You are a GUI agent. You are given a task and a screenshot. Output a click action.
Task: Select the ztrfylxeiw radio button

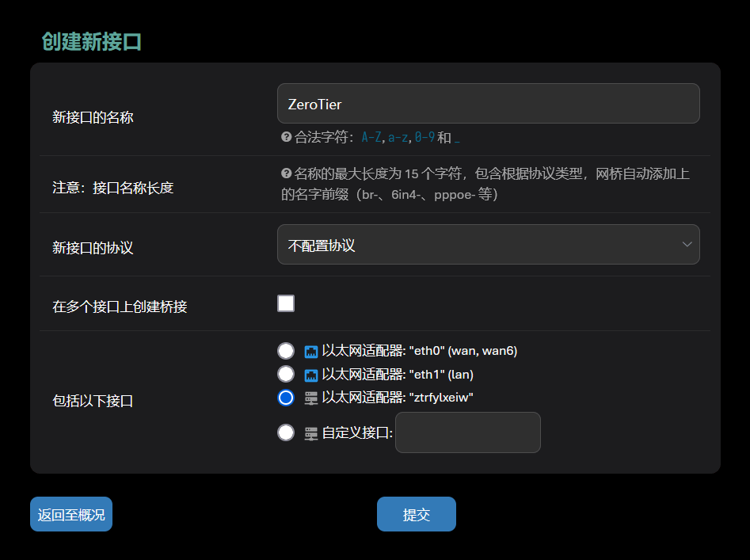coord(286,398)
